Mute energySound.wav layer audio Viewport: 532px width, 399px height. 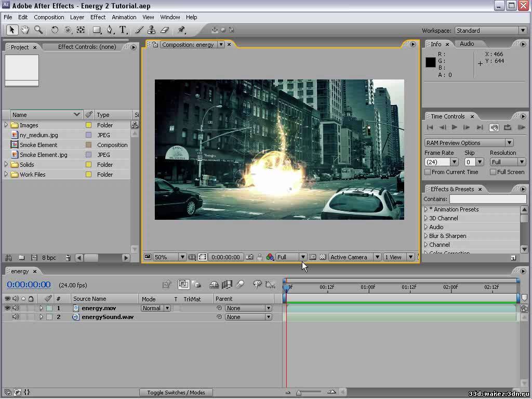(16, 317)
